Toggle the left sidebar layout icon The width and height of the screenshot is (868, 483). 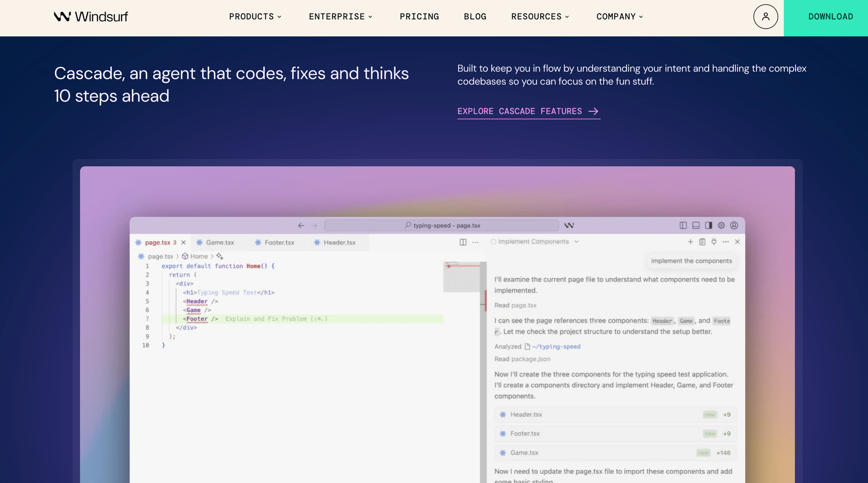point(683,225)
